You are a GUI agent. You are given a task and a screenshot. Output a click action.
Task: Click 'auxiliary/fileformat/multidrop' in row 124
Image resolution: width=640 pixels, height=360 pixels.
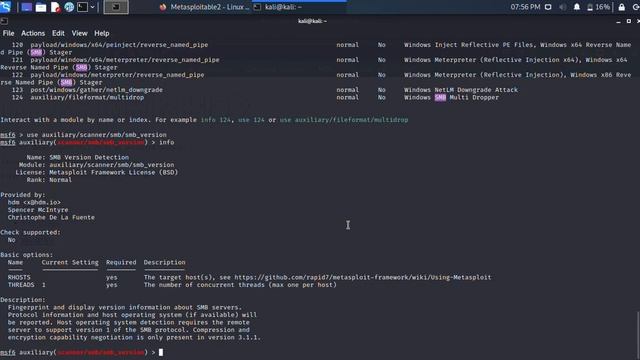[x=87, y=97]
